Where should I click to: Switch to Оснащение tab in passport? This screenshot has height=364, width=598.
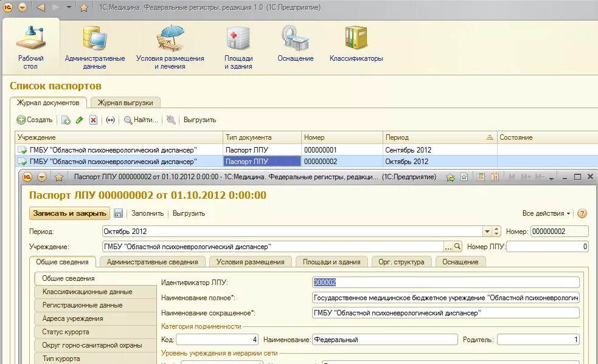tap(461, 262)
